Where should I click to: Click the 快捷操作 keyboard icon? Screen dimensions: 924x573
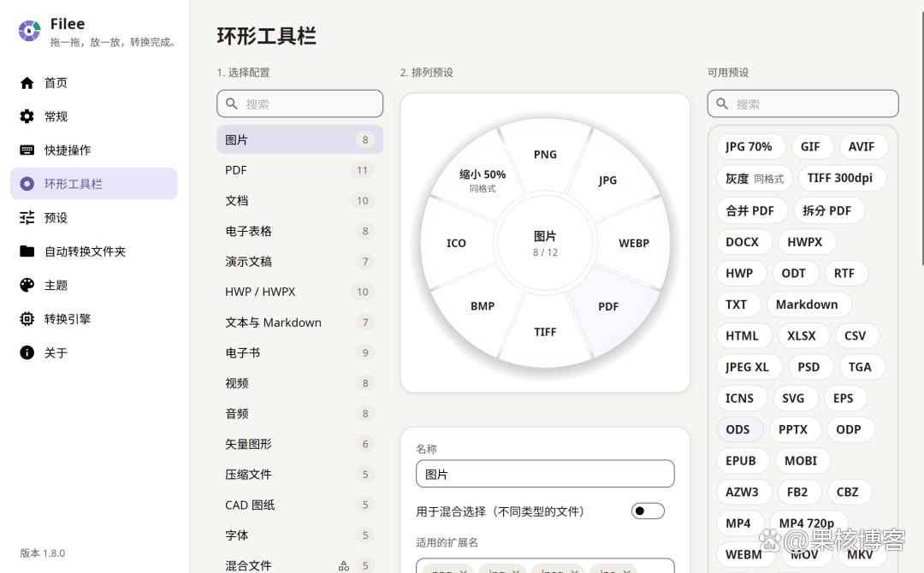27,151
